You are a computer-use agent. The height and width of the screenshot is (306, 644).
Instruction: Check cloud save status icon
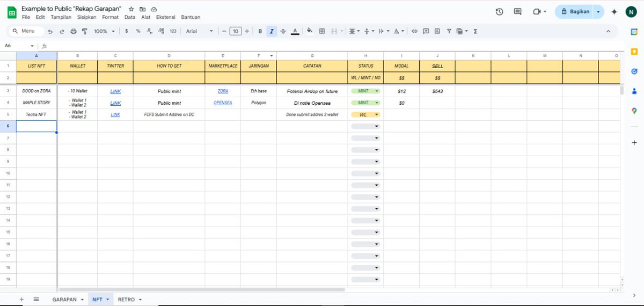click(154, 10)
